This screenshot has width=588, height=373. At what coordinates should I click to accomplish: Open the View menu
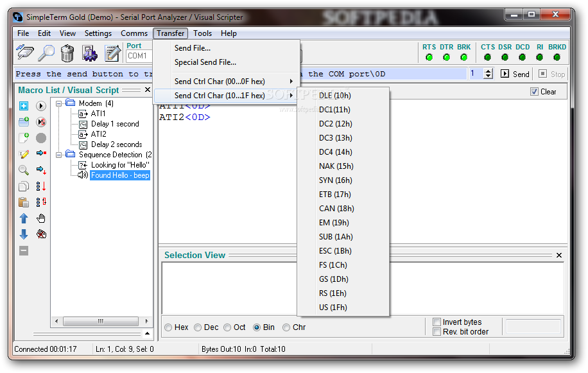tap(67, 33)
